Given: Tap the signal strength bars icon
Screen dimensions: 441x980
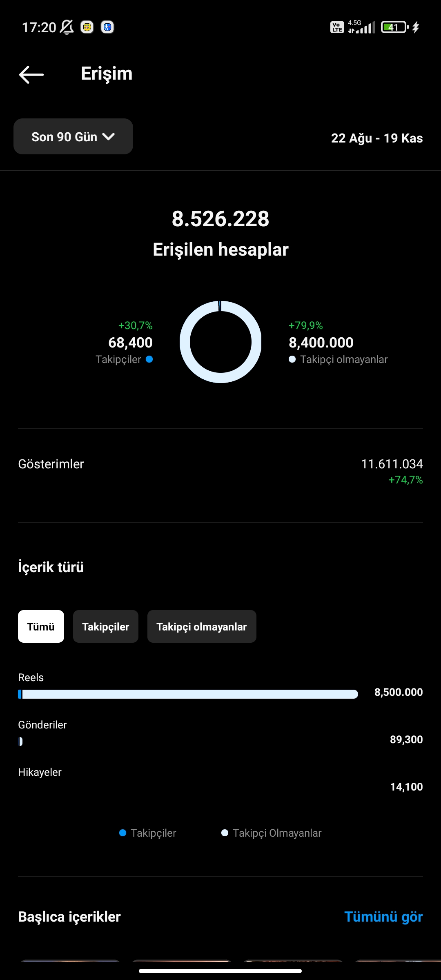Looking at the screenshot, I should [362, 27].
